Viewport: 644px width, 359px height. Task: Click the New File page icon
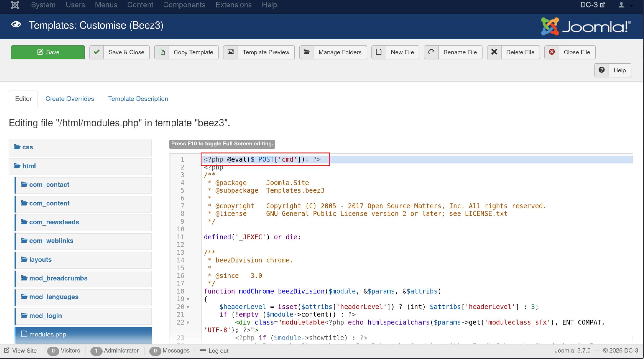click(x=379, y=52)
